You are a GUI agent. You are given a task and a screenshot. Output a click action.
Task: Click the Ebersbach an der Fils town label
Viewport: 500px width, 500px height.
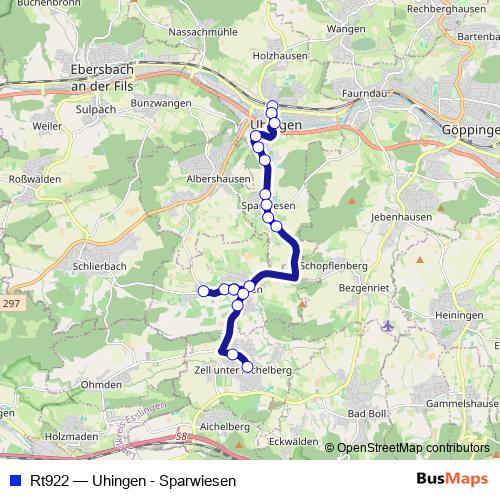pyautogui.click(x=102, y=78)
